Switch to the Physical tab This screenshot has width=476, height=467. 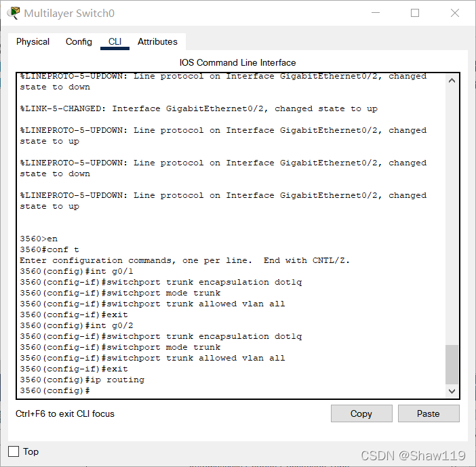click(33, 41)
